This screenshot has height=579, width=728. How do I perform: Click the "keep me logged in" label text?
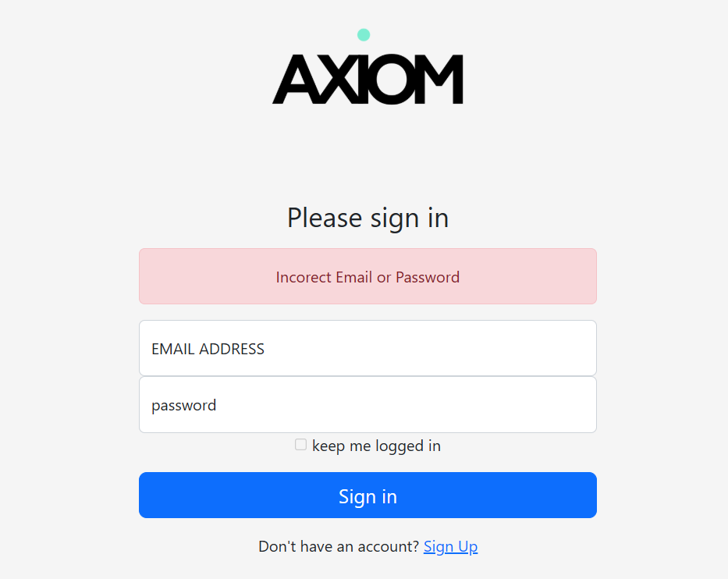pos(376,446)
